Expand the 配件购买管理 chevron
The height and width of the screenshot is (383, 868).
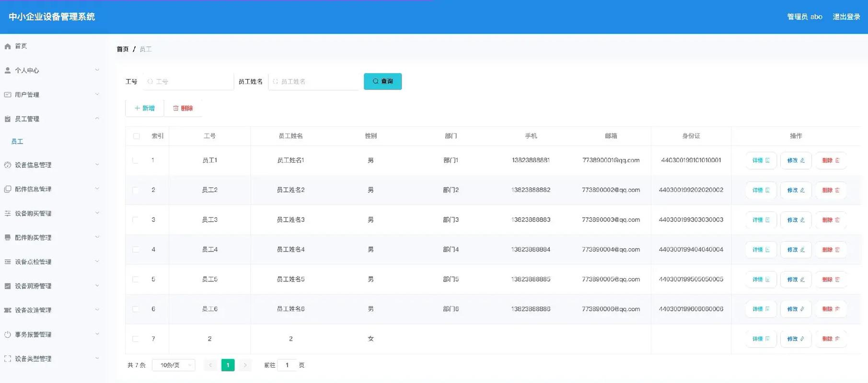(x=97, y=237)
